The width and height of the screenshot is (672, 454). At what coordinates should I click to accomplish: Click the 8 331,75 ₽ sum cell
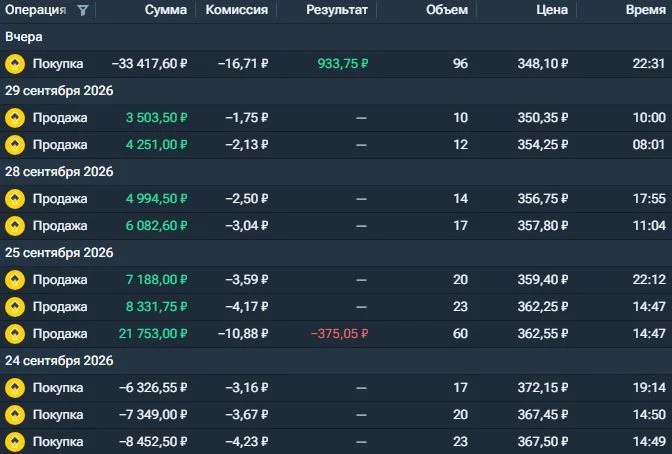[x=156, y=307]
